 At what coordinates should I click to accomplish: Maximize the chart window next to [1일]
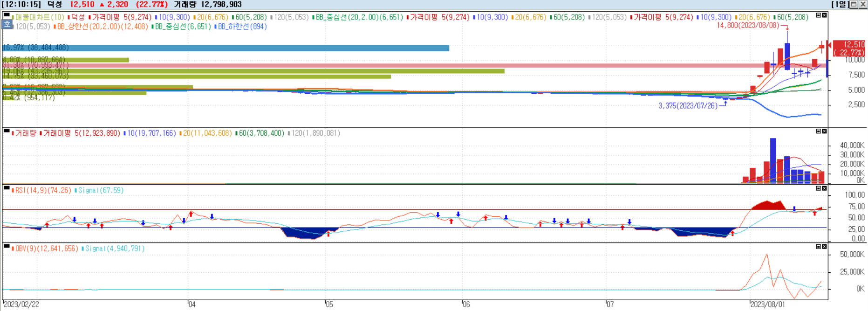tap(854, 4)
